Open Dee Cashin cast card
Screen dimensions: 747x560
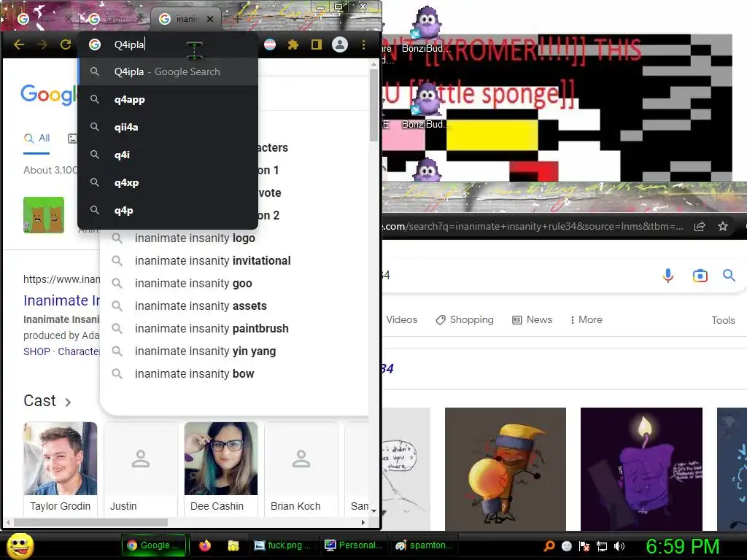[x=221, y=469]
